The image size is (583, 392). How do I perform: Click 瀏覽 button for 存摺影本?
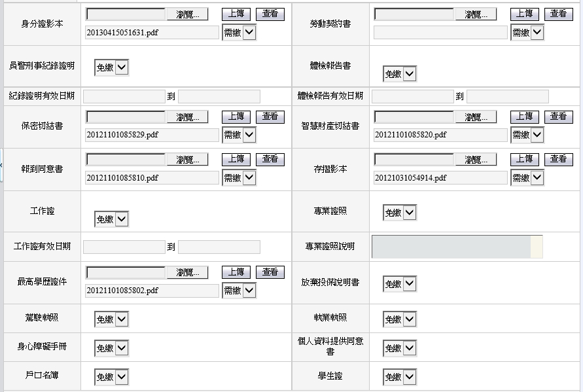[476, 160]
